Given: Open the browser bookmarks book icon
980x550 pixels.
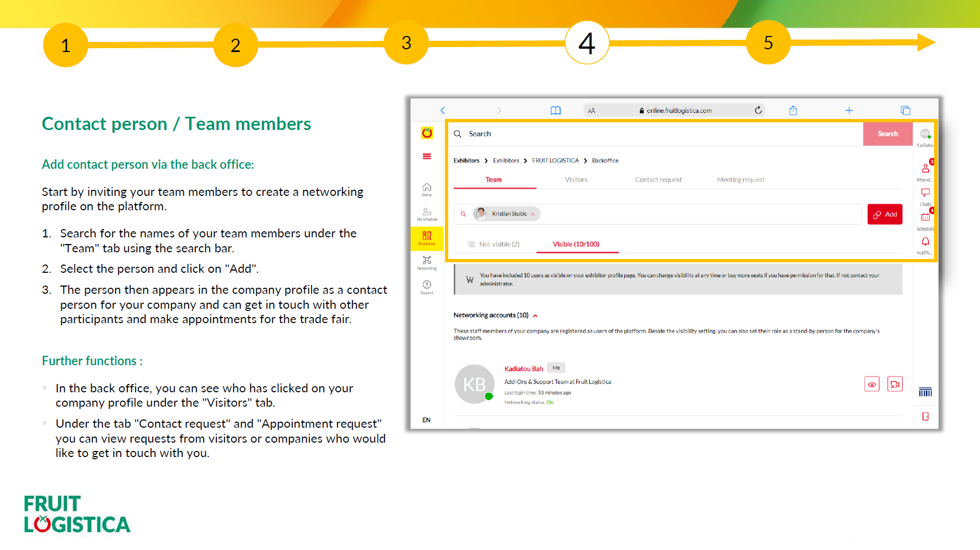Looking at the screenshot, I should (x=556, y=111).
